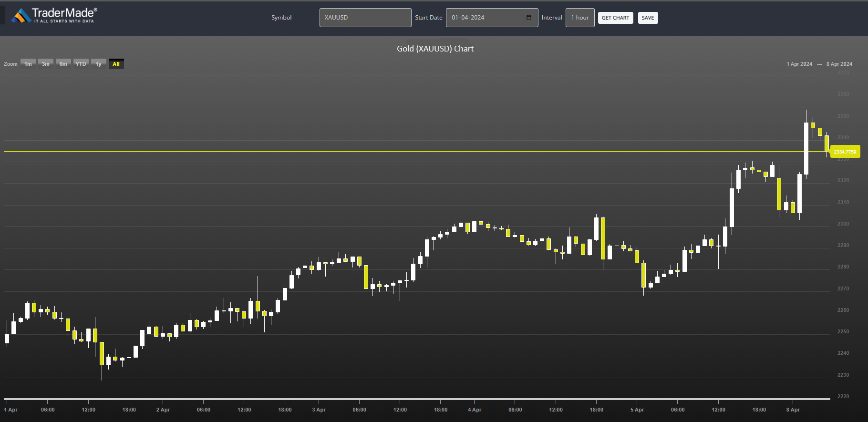Click the SAVE button
Viewport: 868px width, 422px height.
pyautogui.click(x=648, y=18)
